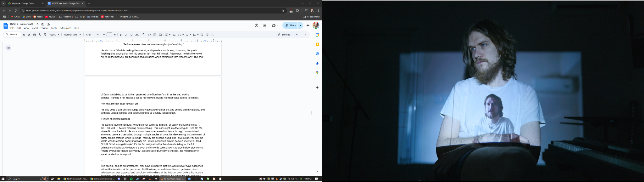
Task: Click the font size field
Action: pyautogui.click(x=109, y=35)
